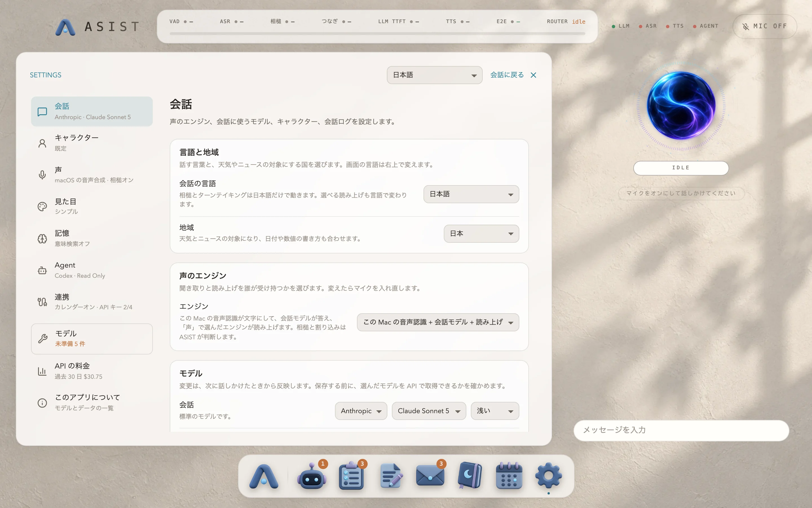Click the palette icon beside 見た目
Screen dimensions: 812x508
[x=42, y=207]
